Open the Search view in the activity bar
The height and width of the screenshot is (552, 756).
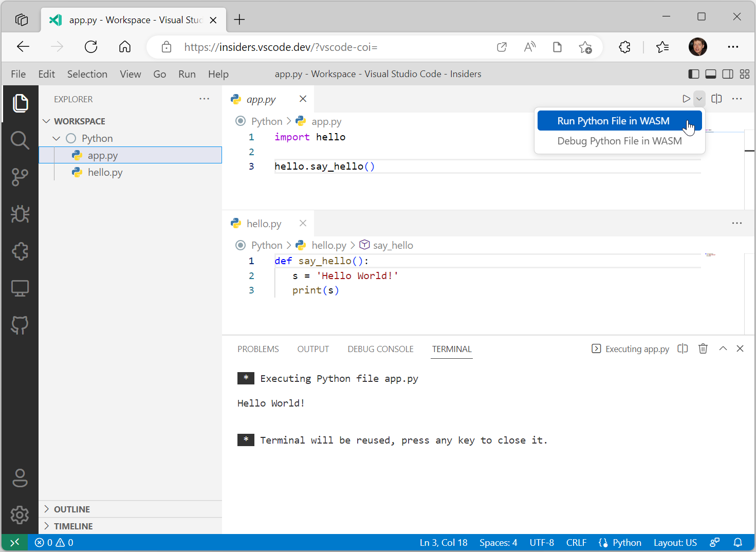click(20, 140)
